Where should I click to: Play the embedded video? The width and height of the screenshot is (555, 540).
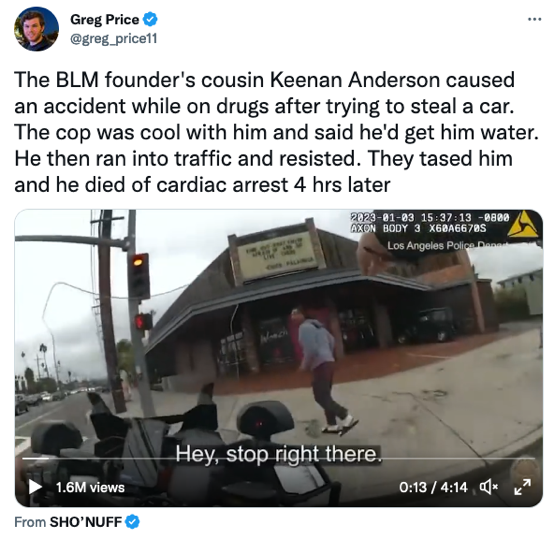[x=35, y=487]
